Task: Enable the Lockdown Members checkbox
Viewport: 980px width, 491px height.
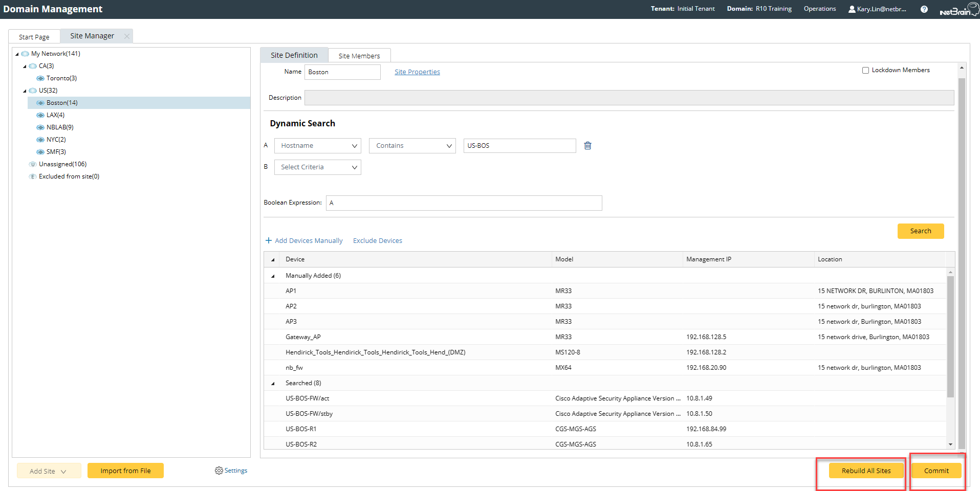Action: pos(865,71)
